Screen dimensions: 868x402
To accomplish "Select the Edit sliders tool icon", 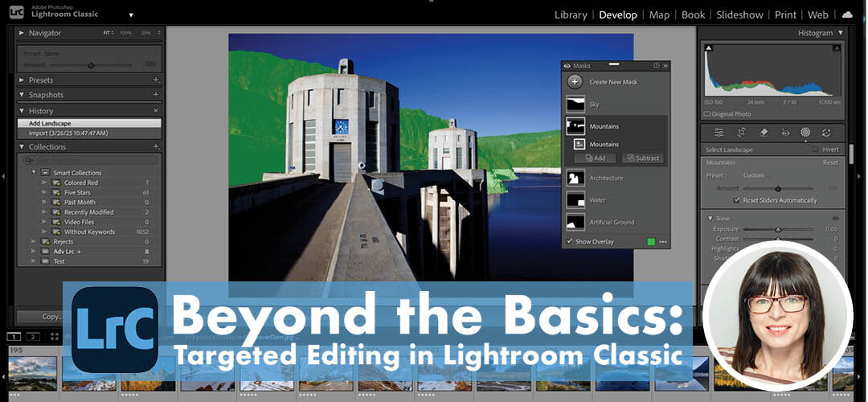I will click(x=719, y=133).
